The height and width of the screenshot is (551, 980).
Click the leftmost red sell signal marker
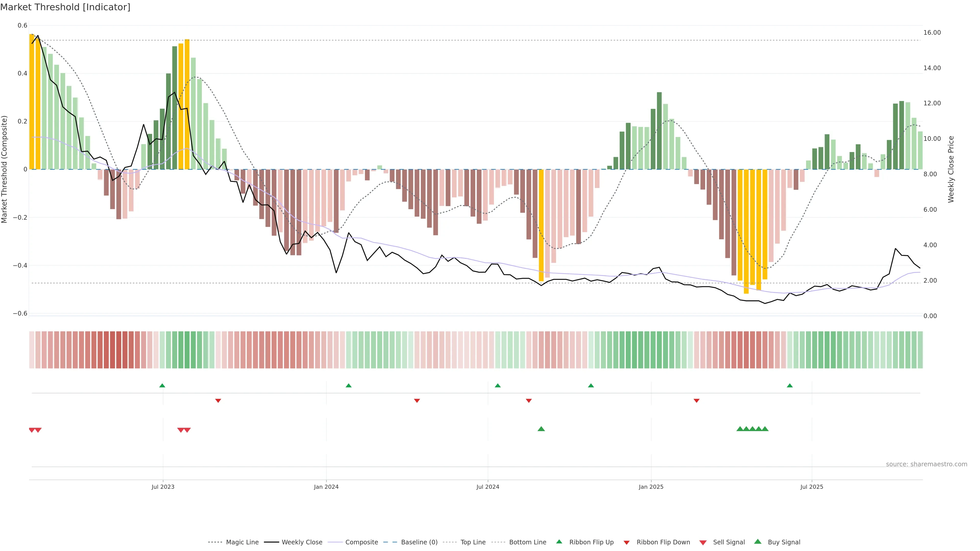click(32, 430)
